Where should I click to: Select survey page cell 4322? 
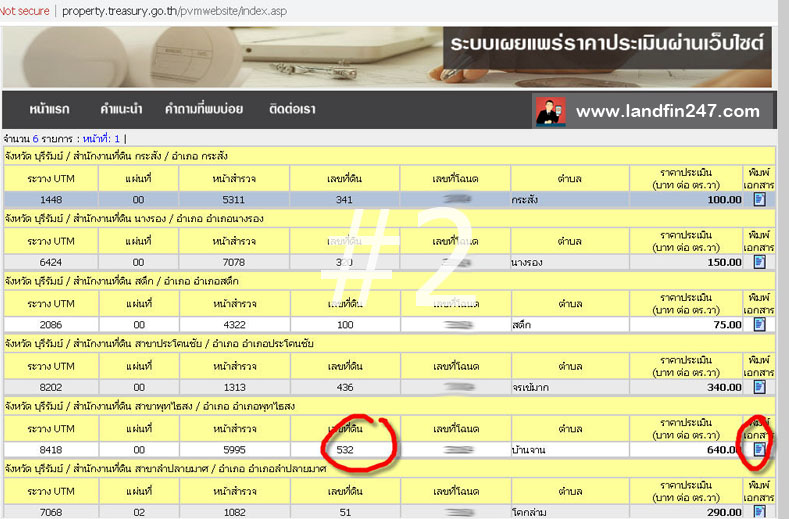234,324
